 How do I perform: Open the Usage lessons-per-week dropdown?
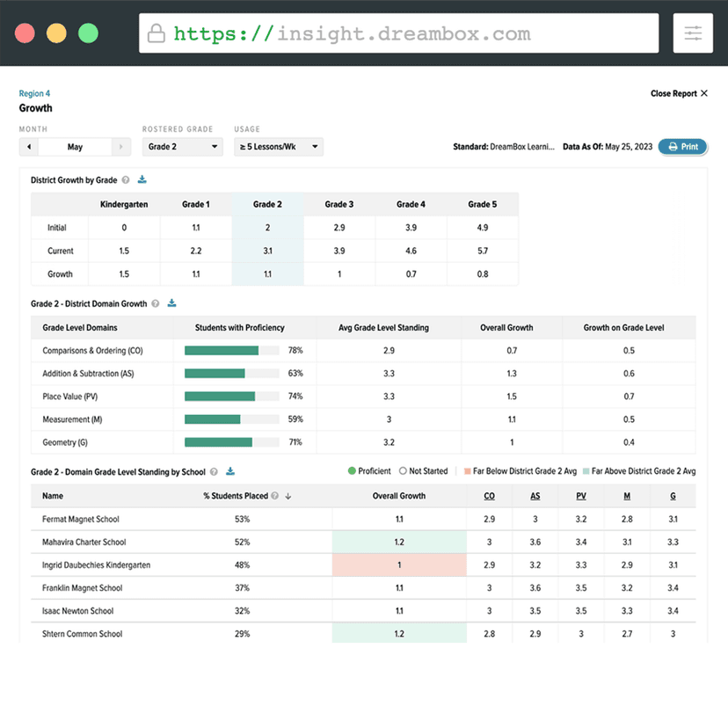280,147
